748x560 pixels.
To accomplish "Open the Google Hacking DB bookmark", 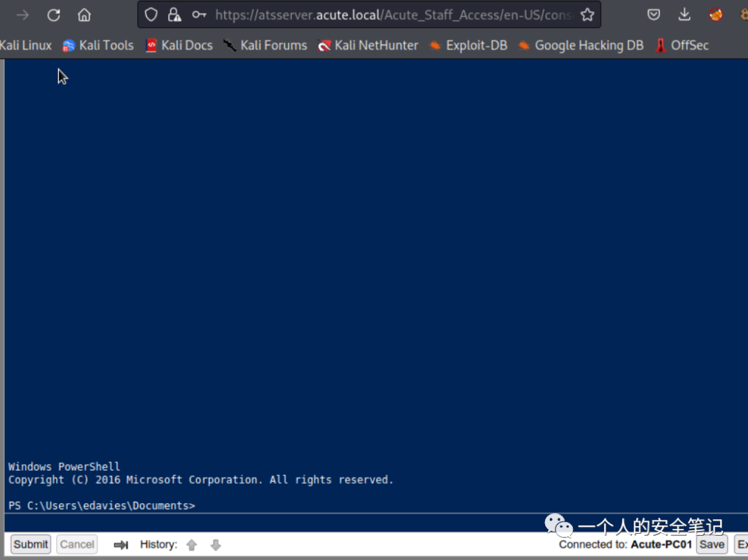I will coord(581,46).
